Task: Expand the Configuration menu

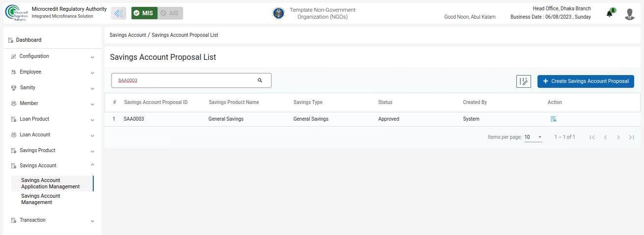Action: (52, 56)
